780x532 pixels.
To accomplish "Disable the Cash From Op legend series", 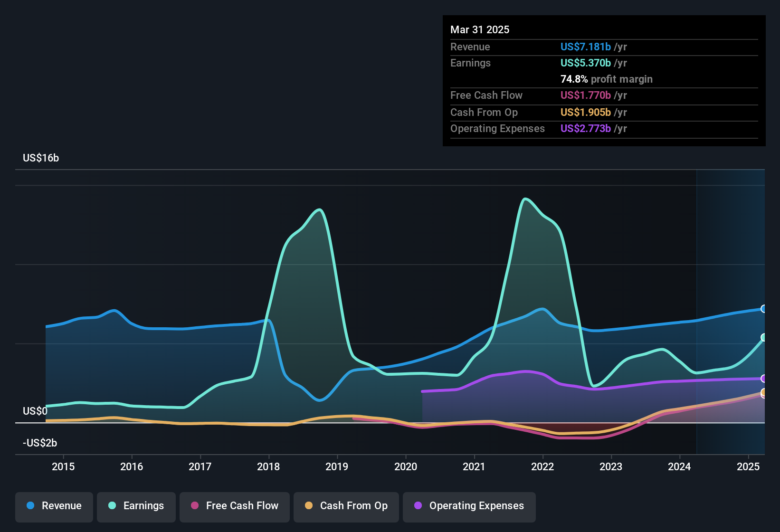I will [346, 506].
